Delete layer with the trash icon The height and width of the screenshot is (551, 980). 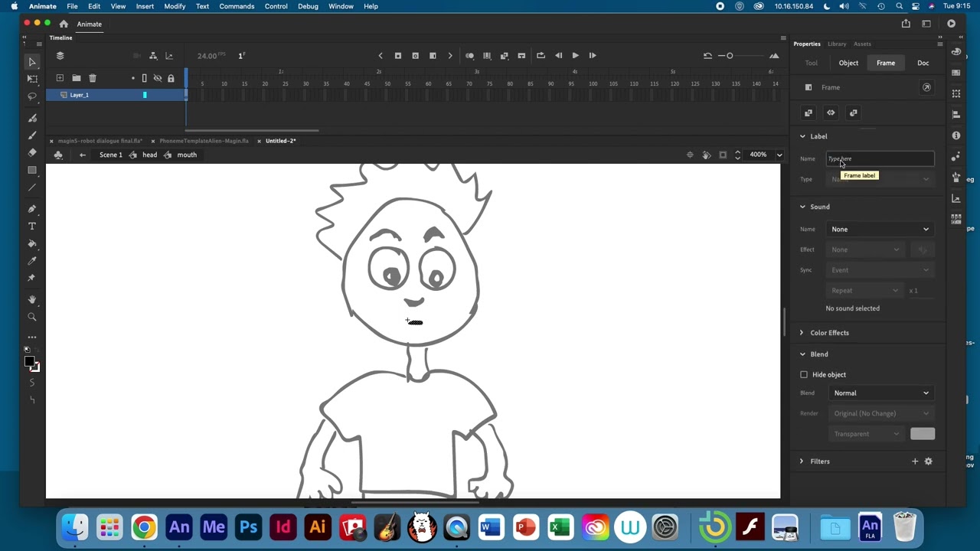coord(93,78)
